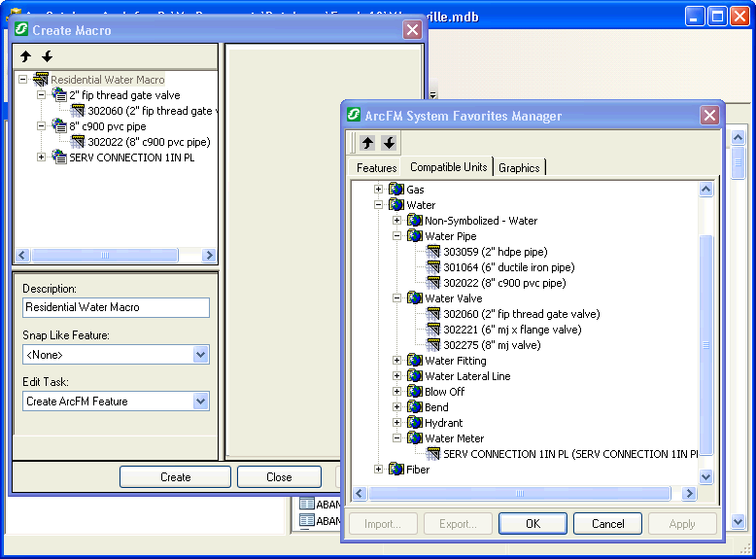This screenshot has width=756, height=559.
Task: Click the Description text field
Action: point(117,307)
